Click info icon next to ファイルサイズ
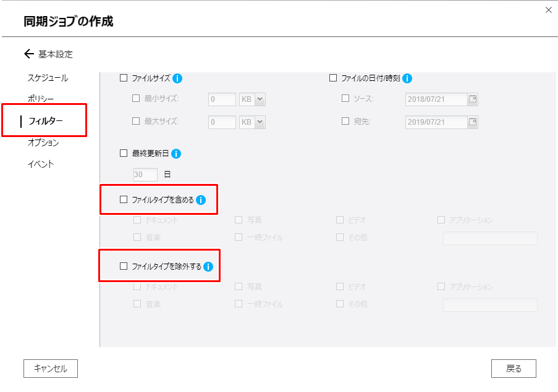This screenshot has width=558, height=392. pyautogui.click(x=177, y=78)
